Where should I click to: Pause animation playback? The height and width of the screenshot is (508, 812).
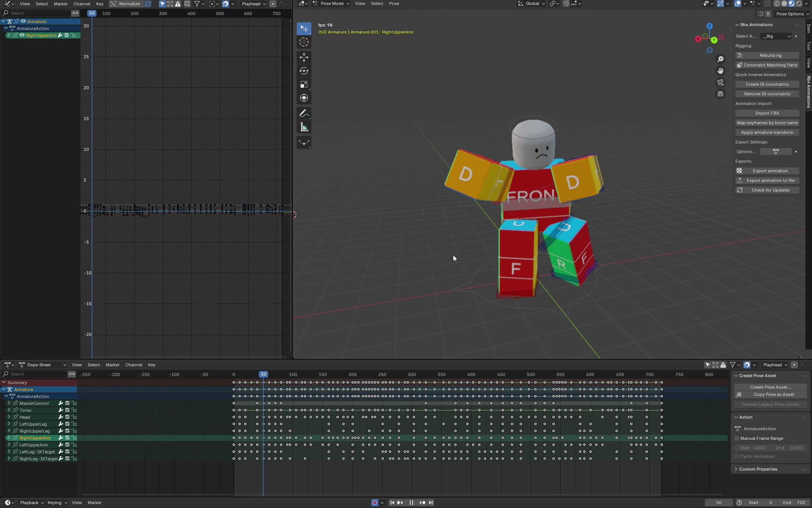click(411, 503)
